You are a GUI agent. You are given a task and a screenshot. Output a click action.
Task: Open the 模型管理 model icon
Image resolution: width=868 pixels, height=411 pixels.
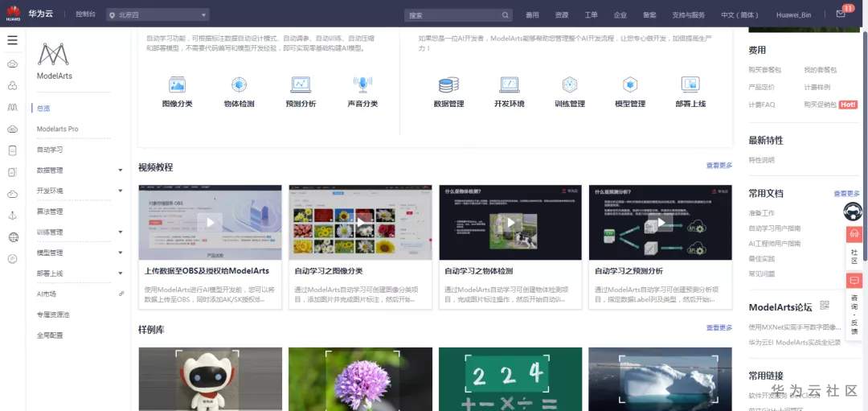[630, 84]
